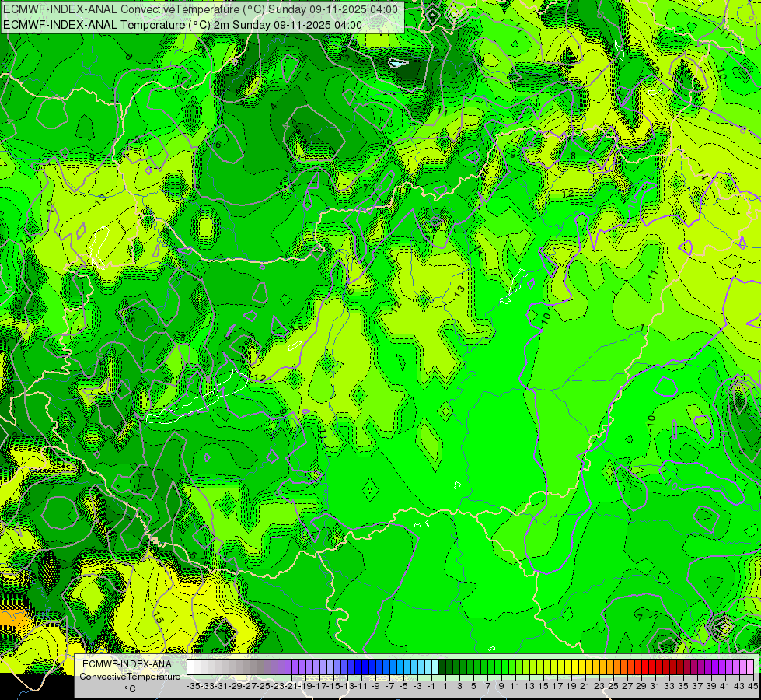This screenshot has height=700, width=761.
Task: Click the contour label '14' on the map
Action: [704, 174]
